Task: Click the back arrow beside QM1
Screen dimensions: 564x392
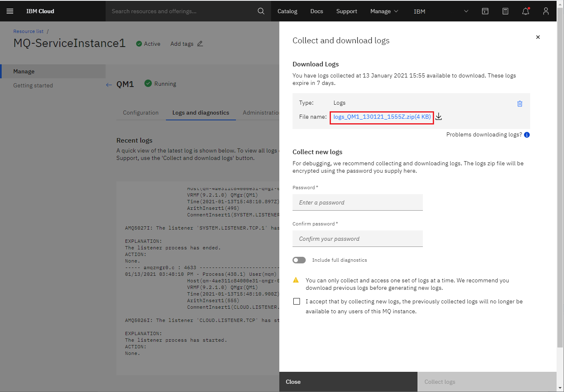Action: pyautogui.click(x=109, y=85)
